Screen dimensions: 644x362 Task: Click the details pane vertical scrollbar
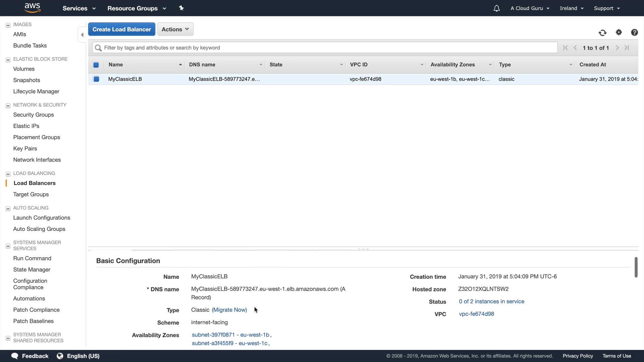636,267
